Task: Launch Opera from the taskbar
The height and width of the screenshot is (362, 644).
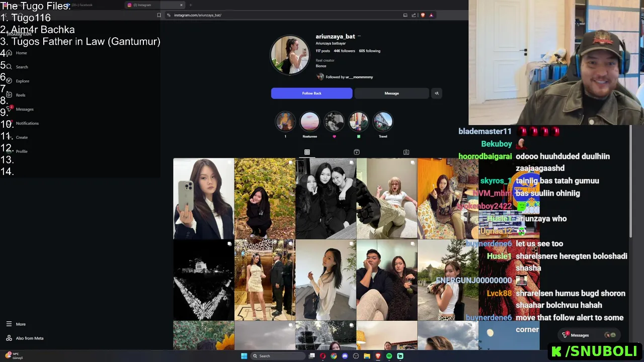Action: tap(323, 356)
